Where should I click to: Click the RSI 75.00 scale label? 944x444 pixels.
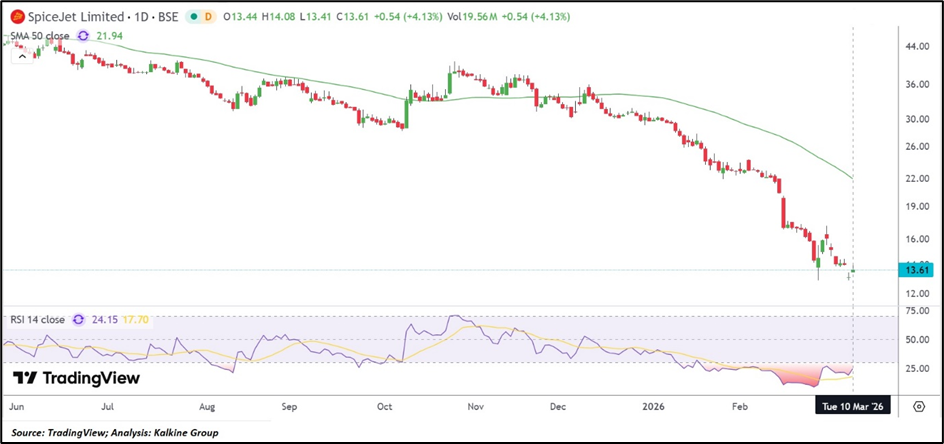tap(917, 311)
